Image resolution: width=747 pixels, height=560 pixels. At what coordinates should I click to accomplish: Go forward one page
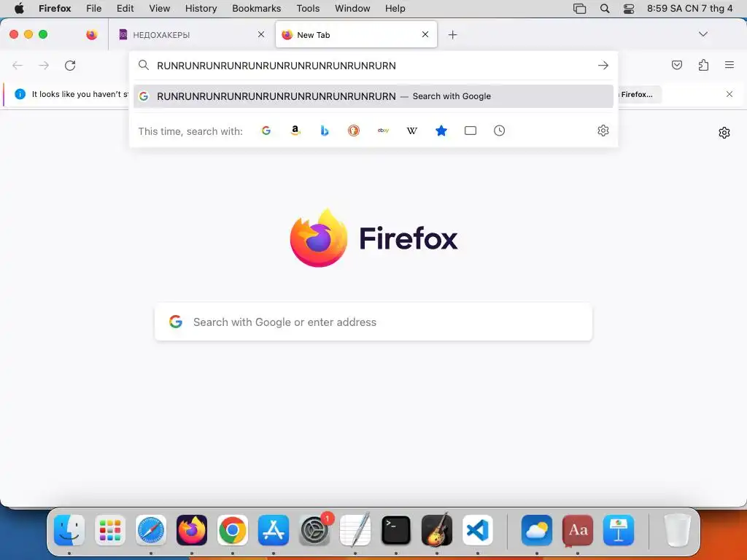pos(44,65)
